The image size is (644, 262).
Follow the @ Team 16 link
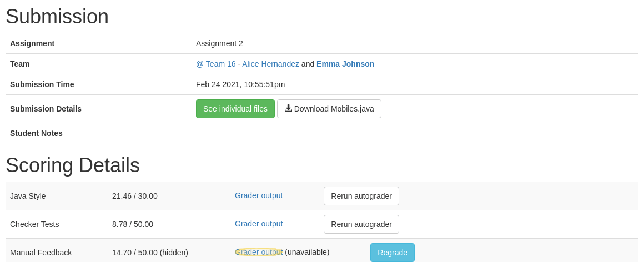pyautogui.click(x=216, y=64)
